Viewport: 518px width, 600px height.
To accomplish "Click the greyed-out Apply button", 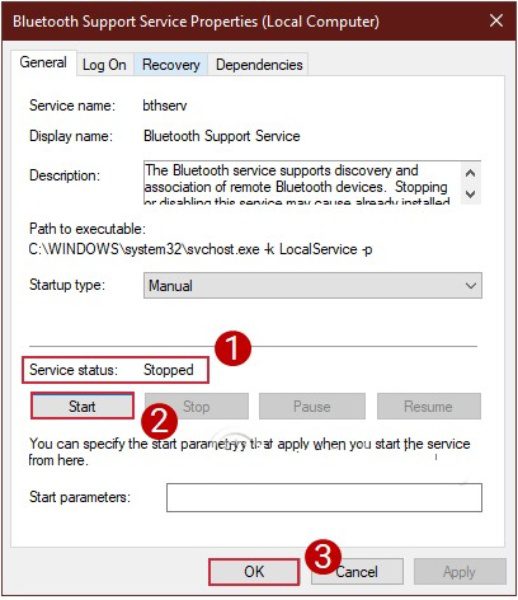I will click(x=459, y=572).
